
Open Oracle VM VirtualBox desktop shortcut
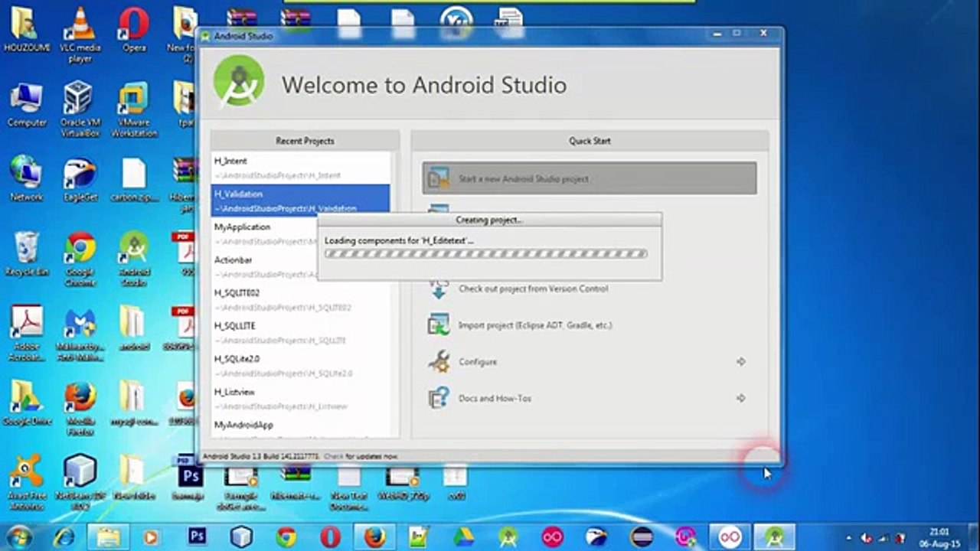pos(80,110)
